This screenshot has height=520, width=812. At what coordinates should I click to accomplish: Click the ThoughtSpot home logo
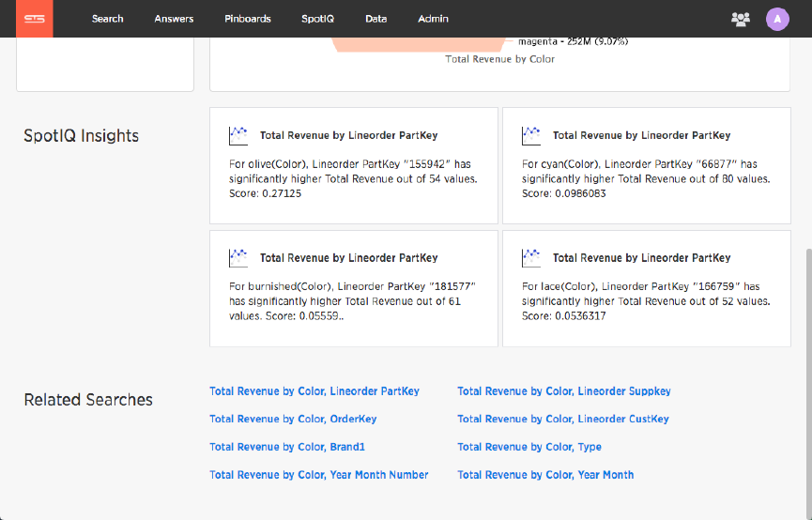click(34, 19)
